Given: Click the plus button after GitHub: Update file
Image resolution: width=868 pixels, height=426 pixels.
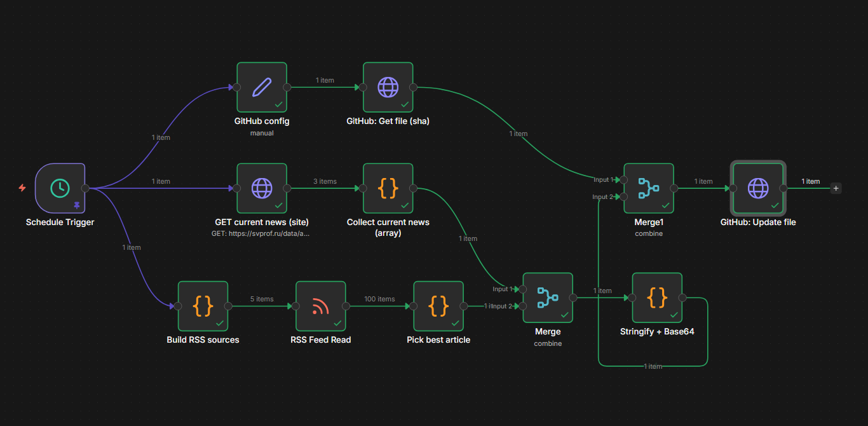Looking at the screenshot, I should click(836, 188).
